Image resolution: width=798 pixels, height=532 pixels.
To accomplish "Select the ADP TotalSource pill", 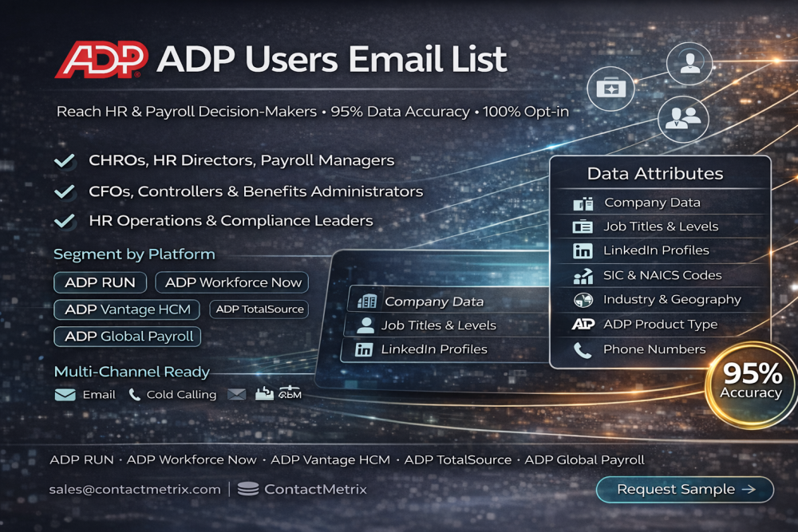I will 259,309.
